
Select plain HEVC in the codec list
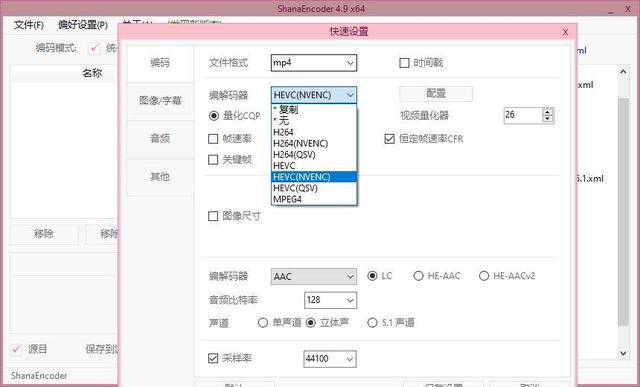[x=313, y=166]
